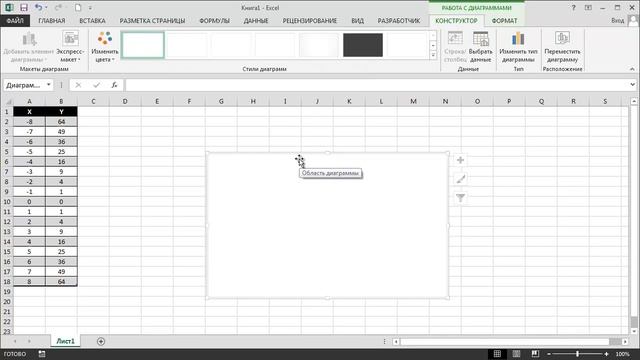Switch to РЕЦЕНЗИРОВАНИЕ tab
640x360 pixels.
coord(310,21)
